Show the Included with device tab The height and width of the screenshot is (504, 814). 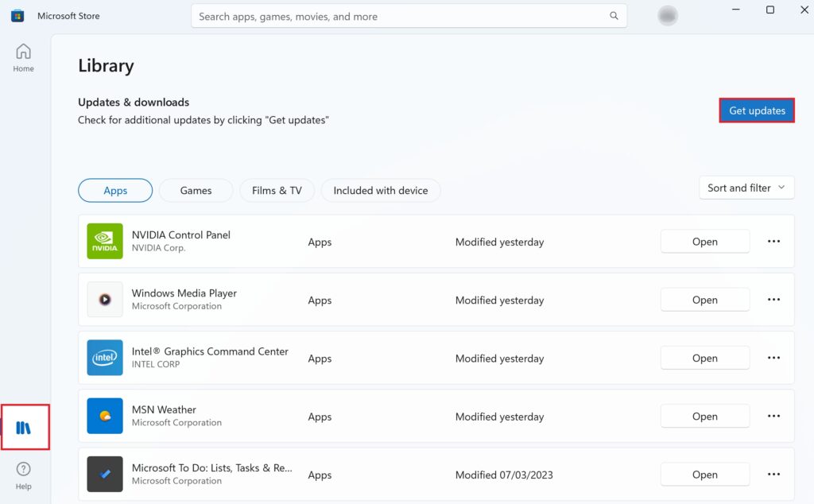click(380, 191)
